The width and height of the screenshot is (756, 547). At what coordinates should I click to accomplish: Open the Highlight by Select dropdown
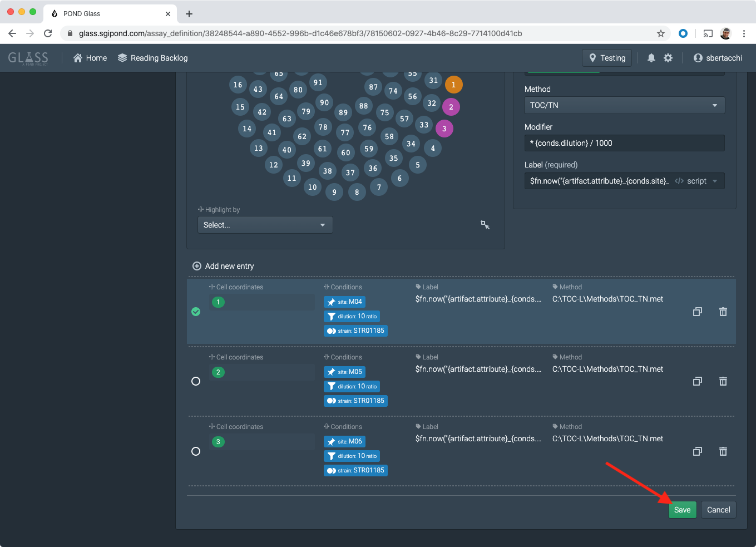point(265,225)
